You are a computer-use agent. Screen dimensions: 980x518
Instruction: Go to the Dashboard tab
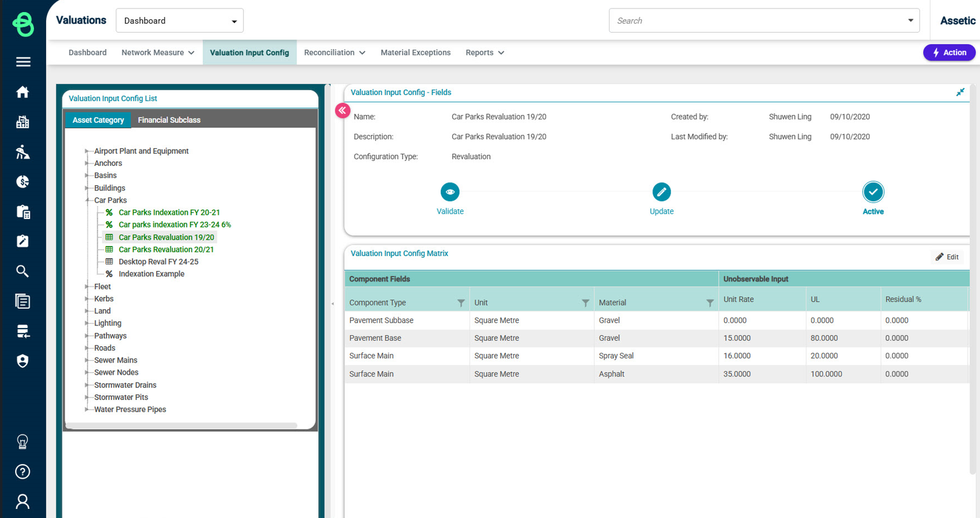pos(88,53)
